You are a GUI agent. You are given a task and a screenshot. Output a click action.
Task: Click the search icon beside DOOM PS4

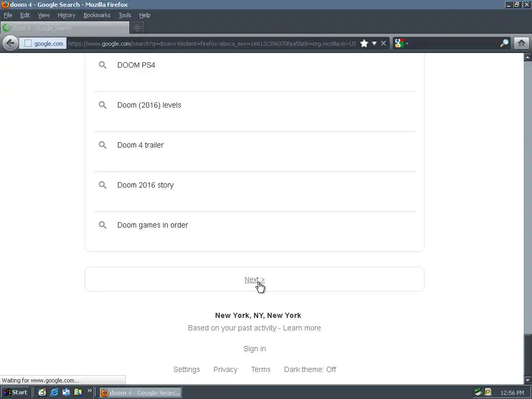[102, 65]
